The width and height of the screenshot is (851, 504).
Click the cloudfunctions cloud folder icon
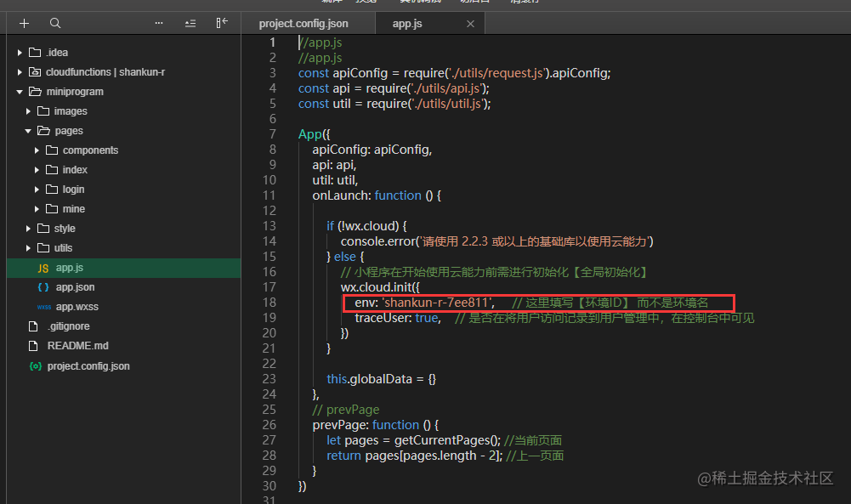(x=35, y=71)
